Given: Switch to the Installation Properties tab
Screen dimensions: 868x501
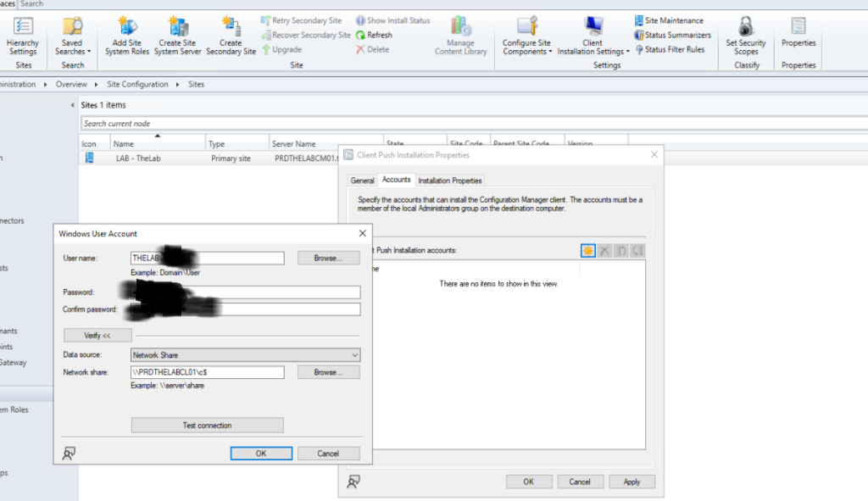Looking at the screenshot, I should pos(449,181).
